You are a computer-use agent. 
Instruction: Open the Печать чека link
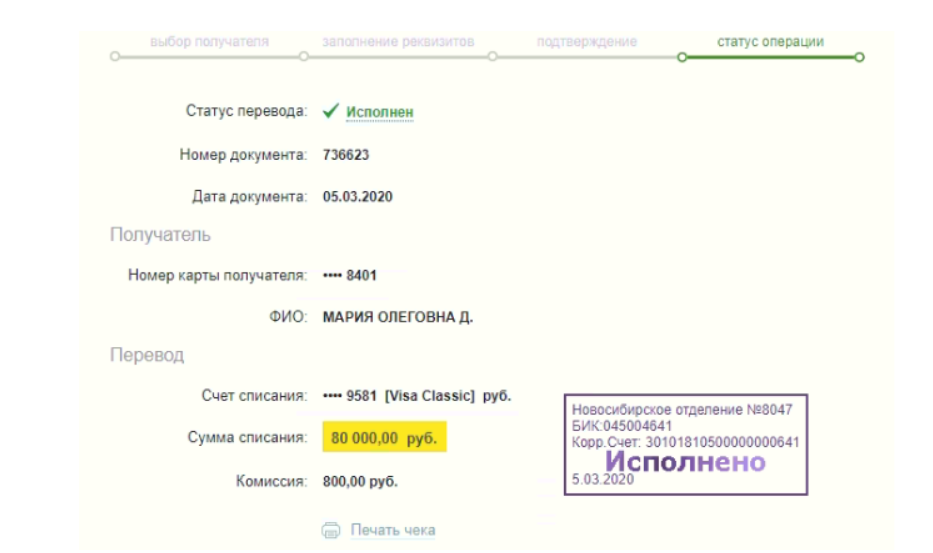coord(393,530)
